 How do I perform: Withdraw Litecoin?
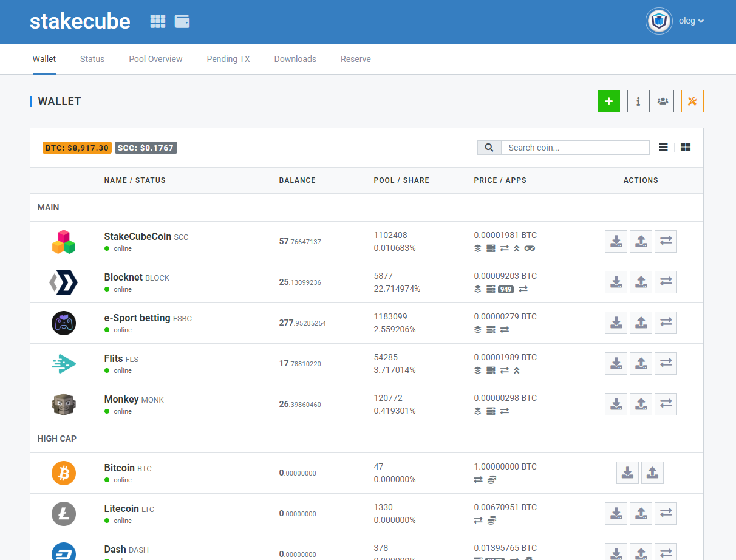point(641,513)
